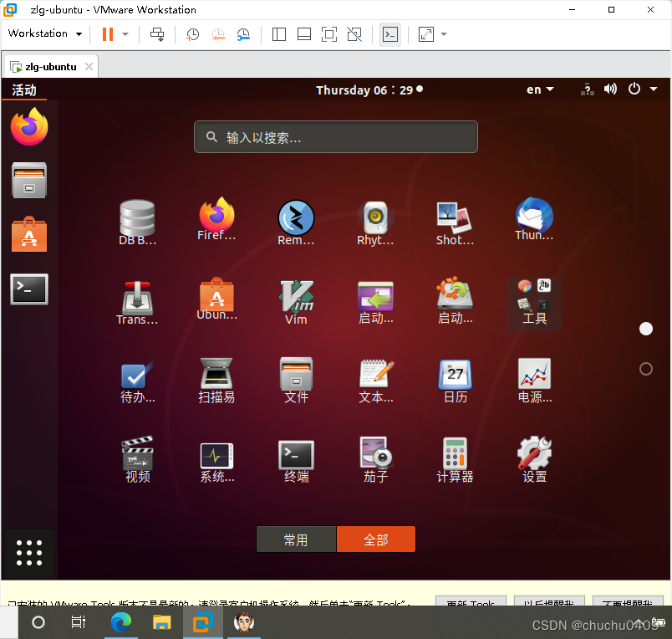Open the 系统 system monitor app
Viewport: 672px width, 639px height.
coord(216,463)
